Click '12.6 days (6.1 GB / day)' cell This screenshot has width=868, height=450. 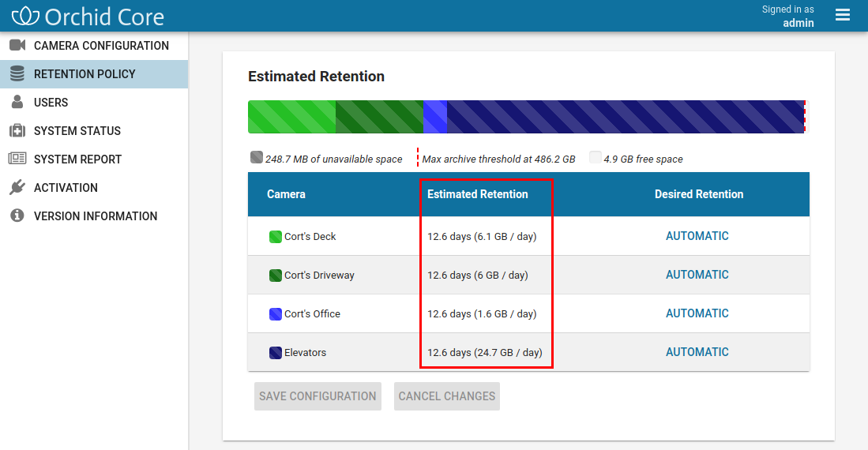pyautogui.click(x=482, y=236)
